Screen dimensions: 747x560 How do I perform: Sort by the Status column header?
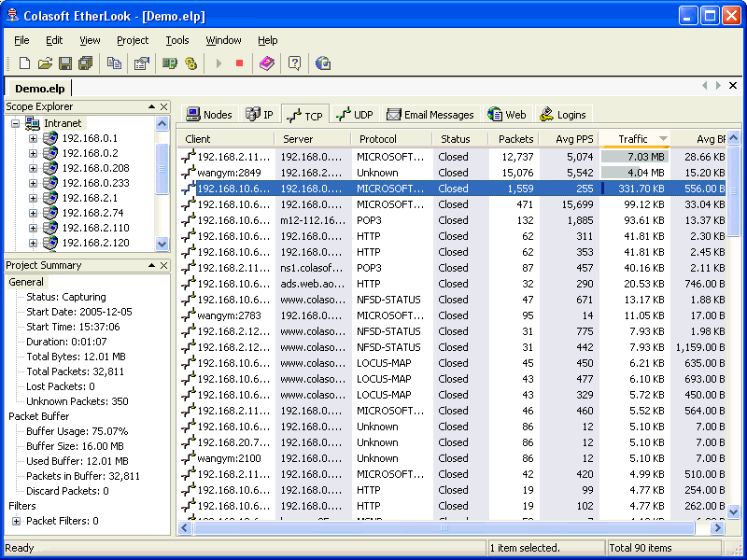click(x=460, y=139)
